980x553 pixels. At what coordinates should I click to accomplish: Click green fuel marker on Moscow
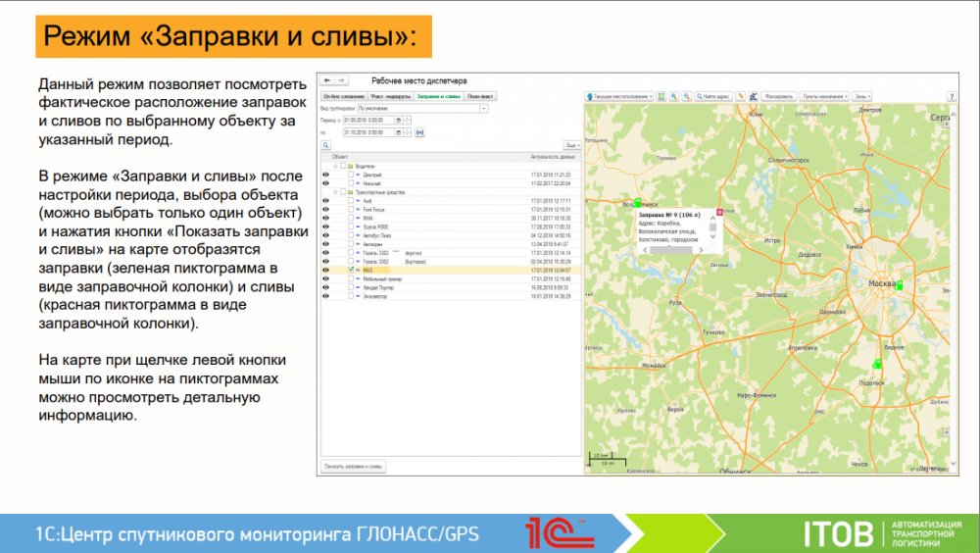tap(898, 284)
